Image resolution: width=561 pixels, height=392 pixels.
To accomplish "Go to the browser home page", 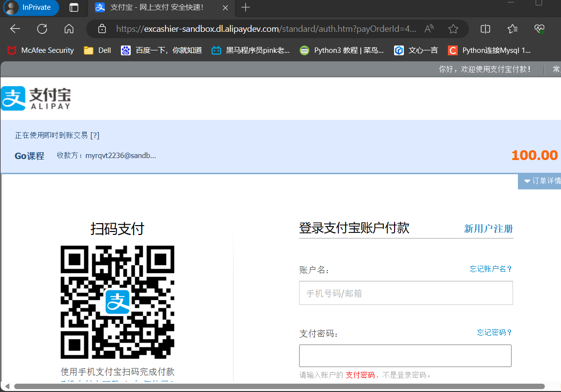I will (x=69, y=28).
